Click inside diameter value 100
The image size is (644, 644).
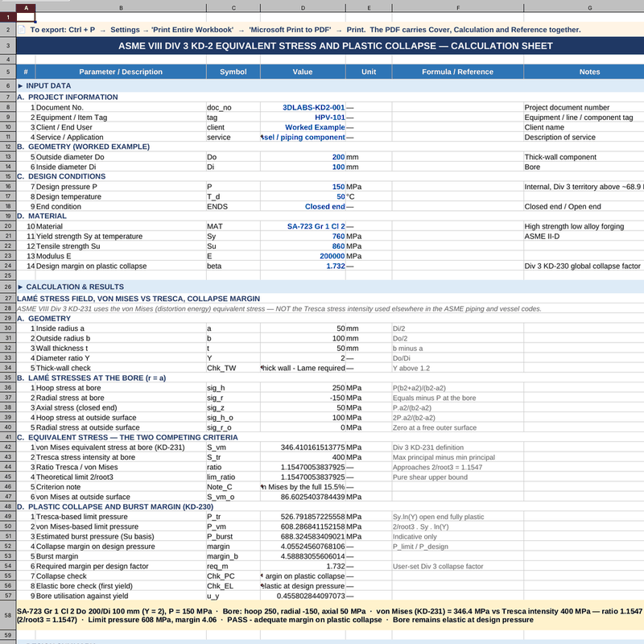click(x=338, y=167)
